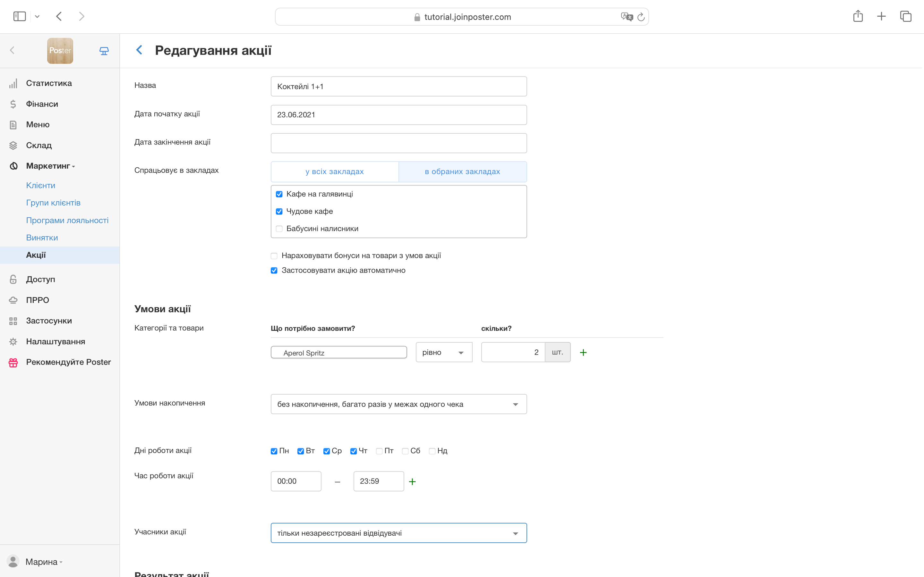Check the Пт day checkbox

point(379,451)
